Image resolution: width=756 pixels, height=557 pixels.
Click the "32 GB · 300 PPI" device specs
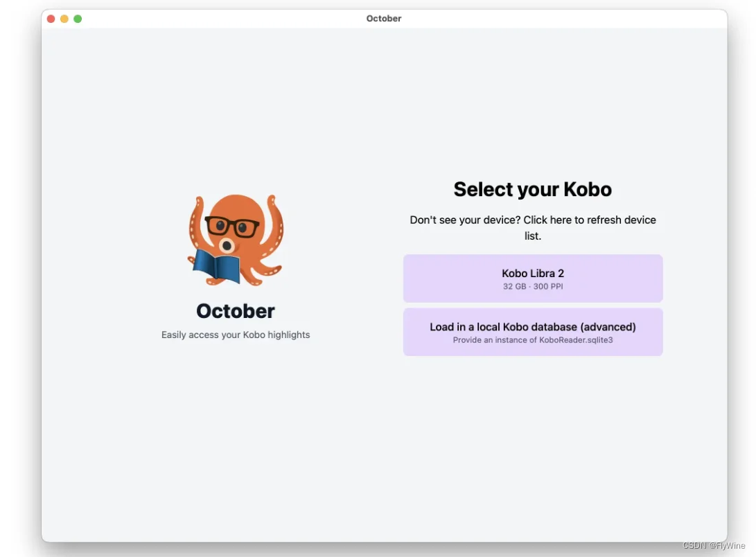533,286
